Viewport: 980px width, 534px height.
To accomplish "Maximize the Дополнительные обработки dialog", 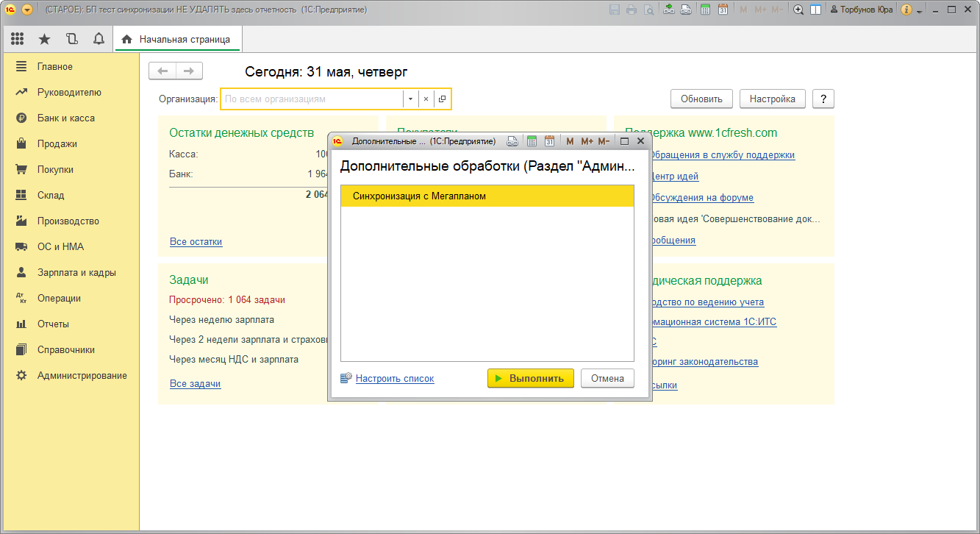I will click(x=624, y=141).
